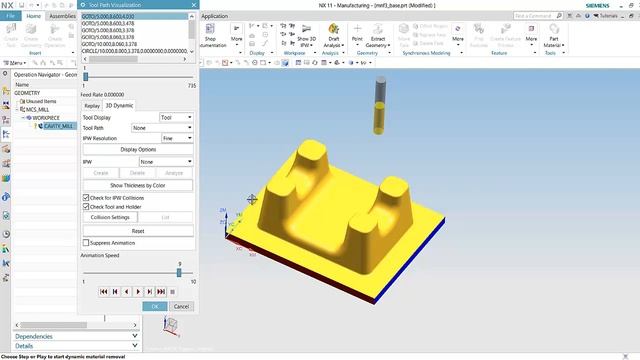Rewind to start of tool path
The height and width of the screenshot is (360, 640).
pyautogui.click(x=104, y=292)
